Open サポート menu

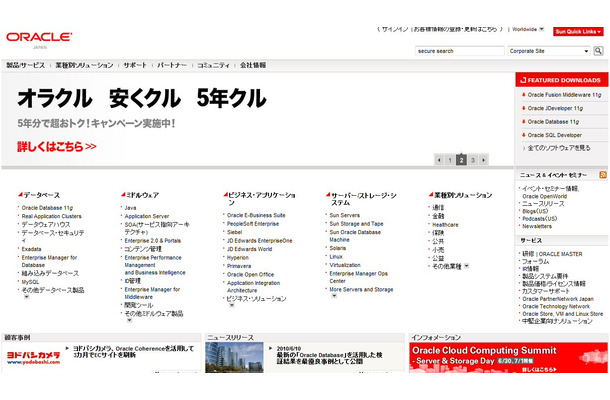(135, 65)
